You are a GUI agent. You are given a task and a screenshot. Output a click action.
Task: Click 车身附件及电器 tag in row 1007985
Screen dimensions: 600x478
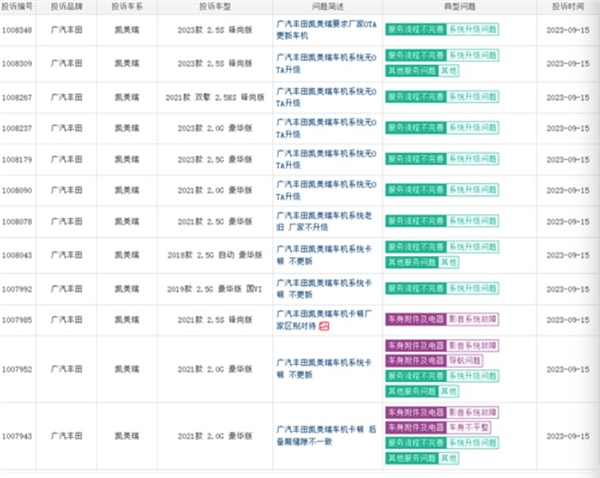(x=416, y=319)
